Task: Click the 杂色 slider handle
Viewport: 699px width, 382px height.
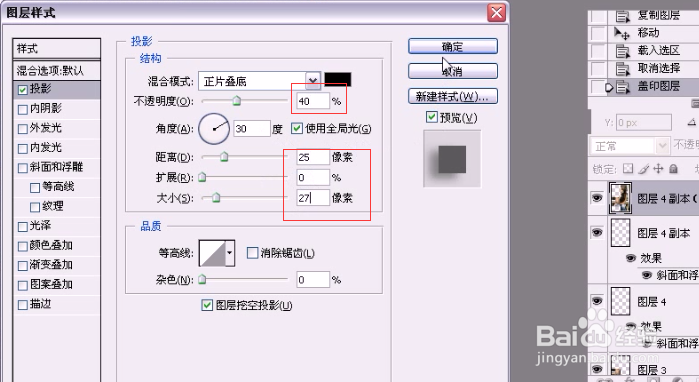Action: pyautogui.click(x=202, y=279)
